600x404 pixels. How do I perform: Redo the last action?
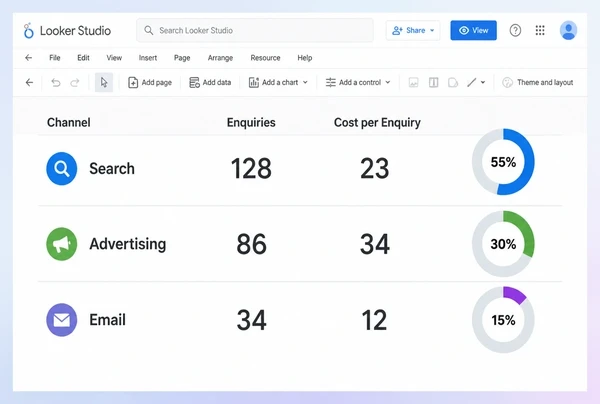tap(75, 82)
